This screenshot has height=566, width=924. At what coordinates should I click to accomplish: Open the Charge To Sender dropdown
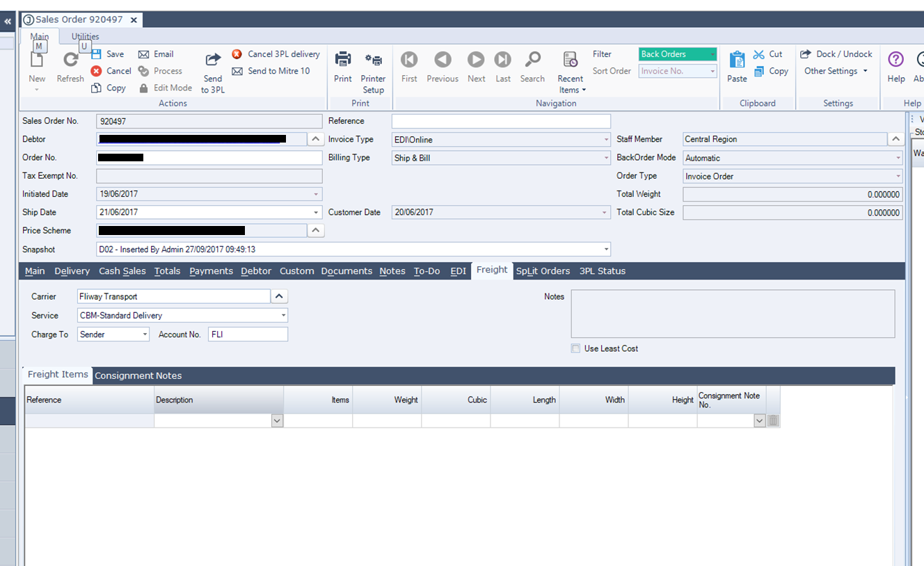[x=145, y=334]
